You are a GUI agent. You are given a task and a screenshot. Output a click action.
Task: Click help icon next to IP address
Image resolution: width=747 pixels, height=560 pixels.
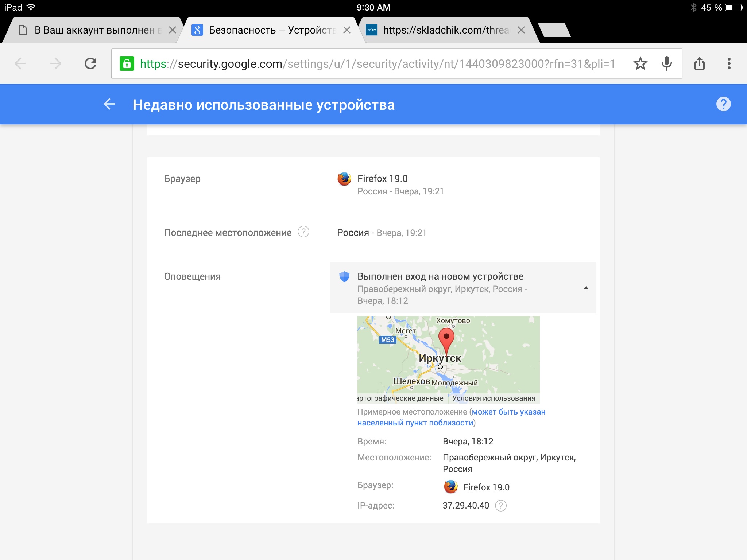501,506
